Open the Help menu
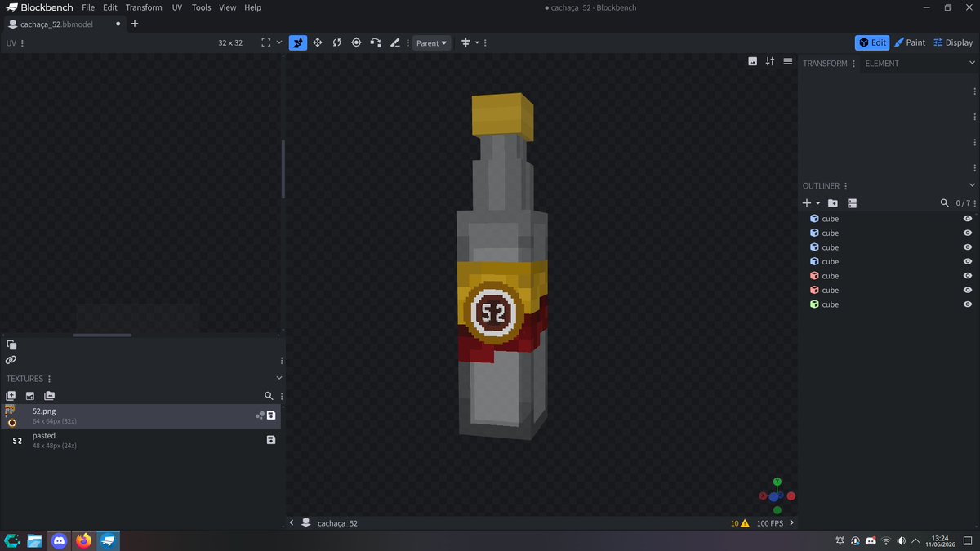Screen dimensions: 980x551 pos(253,7)
